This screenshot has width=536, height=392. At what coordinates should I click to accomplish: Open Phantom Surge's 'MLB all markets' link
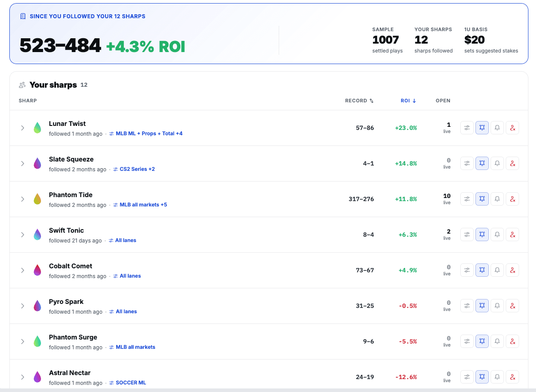(x=132, y=347)
